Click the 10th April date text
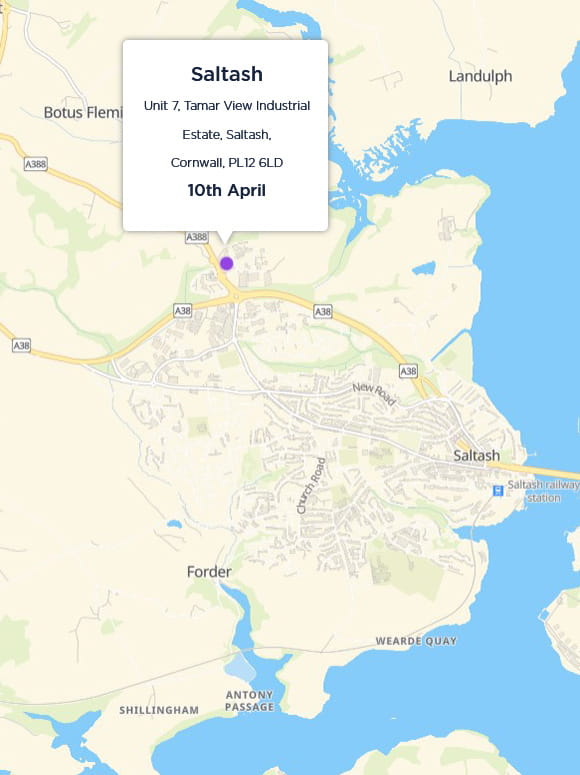The width and height of the screenshot is (580, 775). coord(226,190)
